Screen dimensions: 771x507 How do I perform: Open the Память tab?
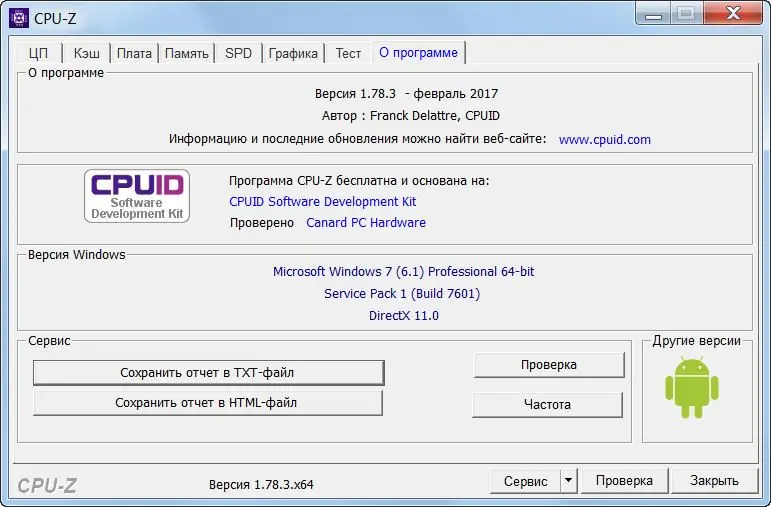(186, 53)
